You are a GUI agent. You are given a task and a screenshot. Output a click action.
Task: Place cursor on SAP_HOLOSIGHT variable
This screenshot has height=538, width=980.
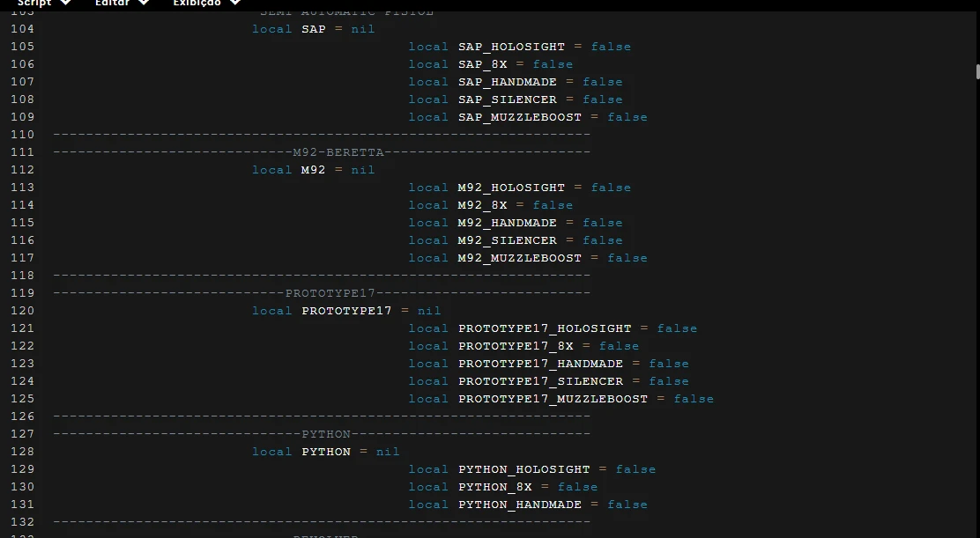[x=511, y=47]
